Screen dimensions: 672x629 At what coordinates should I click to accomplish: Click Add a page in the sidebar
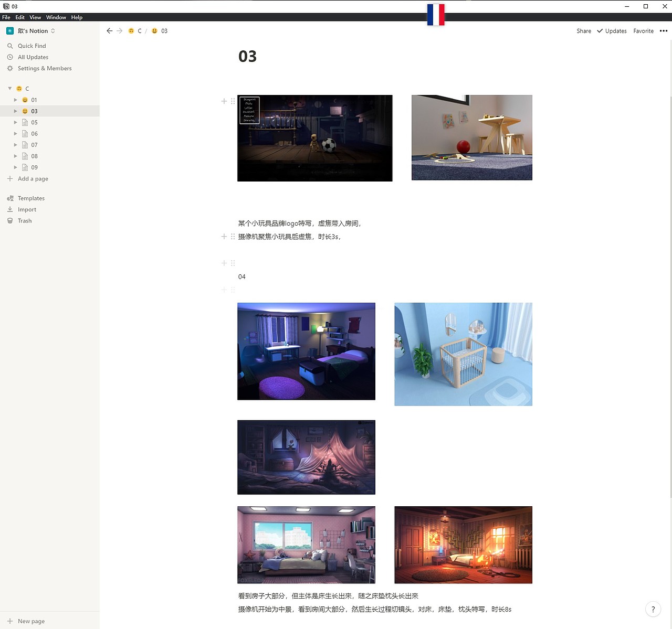point(33,178)
